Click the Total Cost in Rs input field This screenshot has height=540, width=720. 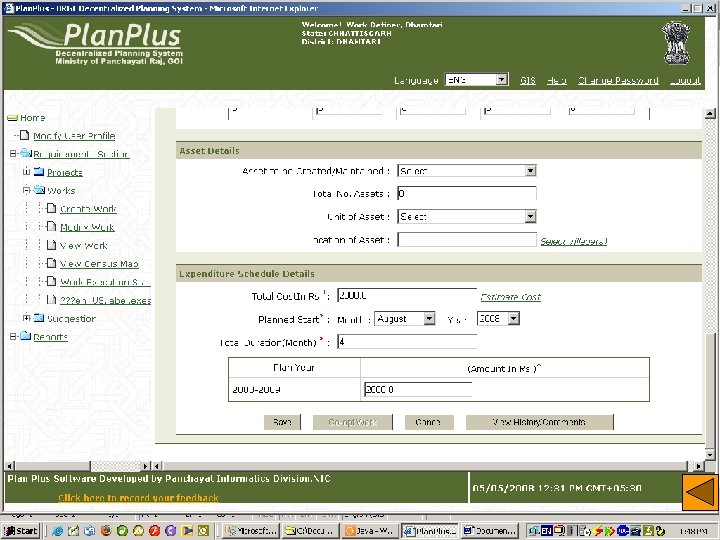[407, 295]
